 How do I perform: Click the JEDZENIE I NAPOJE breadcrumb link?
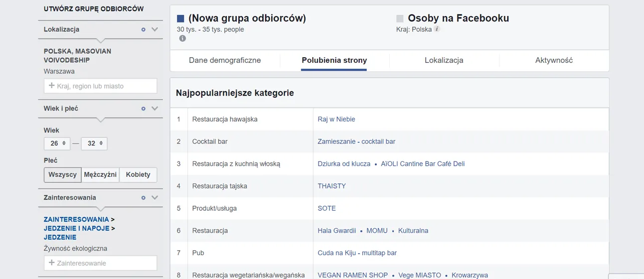click(x=76, y=228)
